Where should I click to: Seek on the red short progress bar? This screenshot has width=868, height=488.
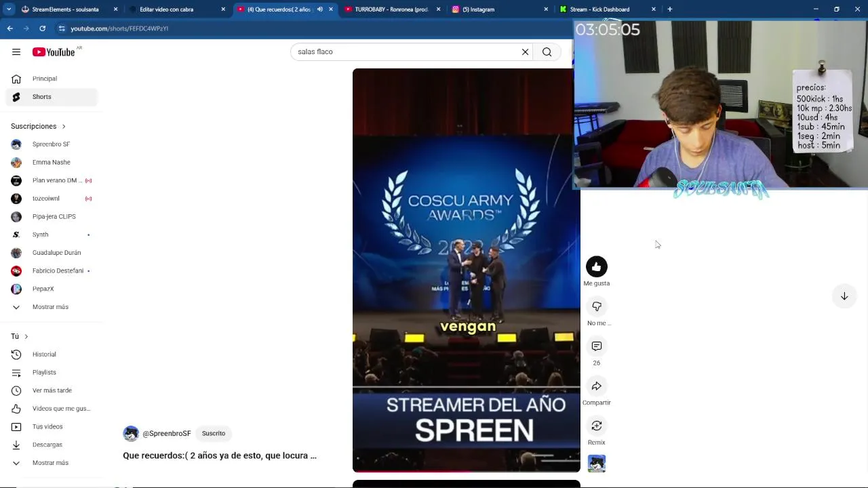coord(466,470)
